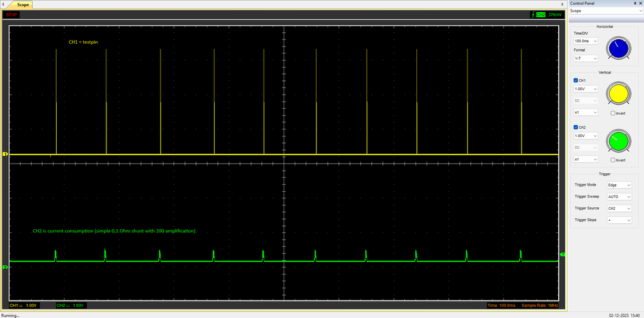Select the Scope tab
This screenshot has height=318, width=644.
(x=23, y=5)
